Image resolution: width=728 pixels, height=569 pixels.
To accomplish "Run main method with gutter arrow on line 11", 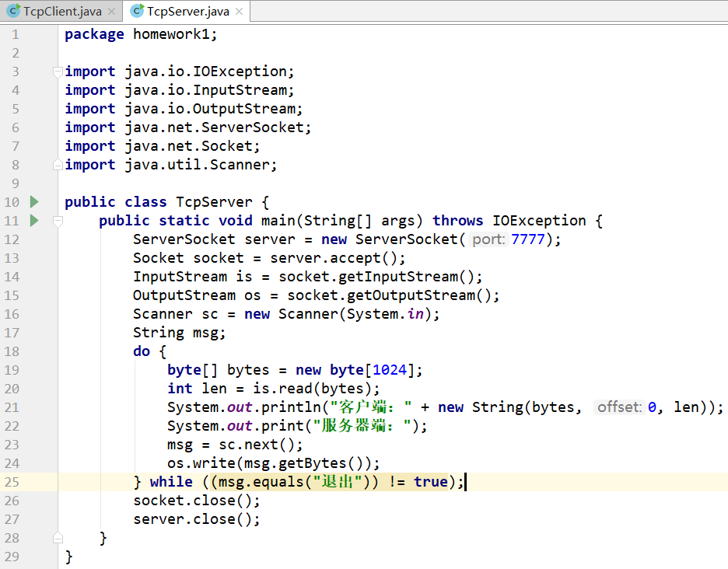I will [x=34, y=221].
